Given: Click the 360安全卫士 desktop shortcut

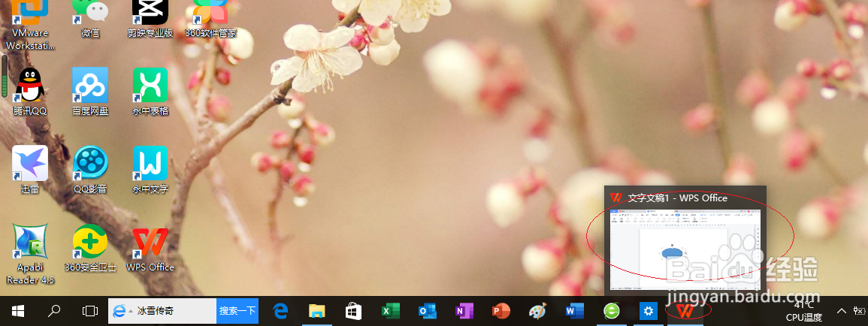Looking at the screenshot, I should point(90,248).
